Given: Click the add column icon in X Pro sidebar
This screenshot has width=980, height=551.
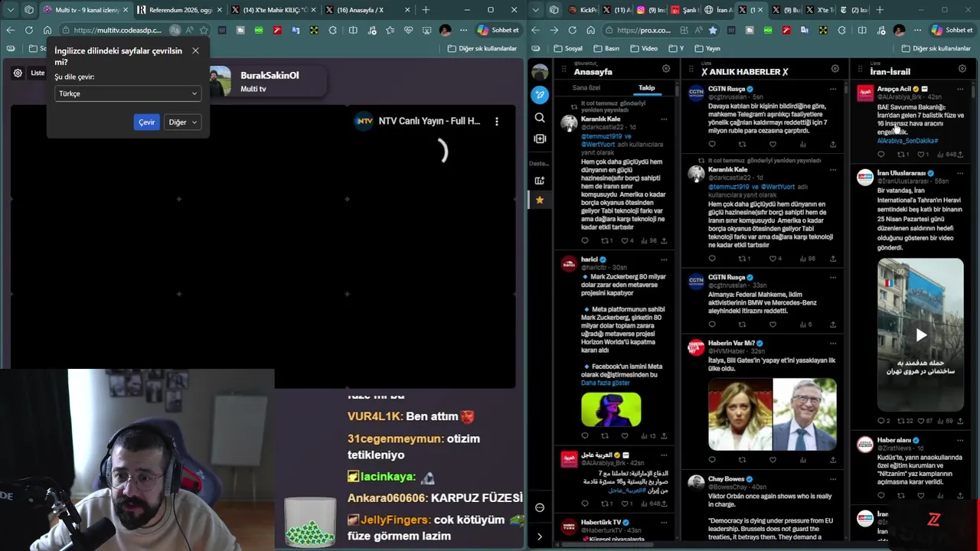Looking at the screenshot, I should [x=540, y=139].
